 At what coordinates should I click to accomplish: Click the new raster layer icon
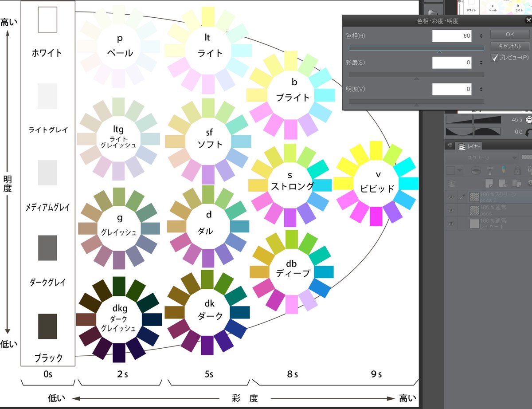pos(490,183)
